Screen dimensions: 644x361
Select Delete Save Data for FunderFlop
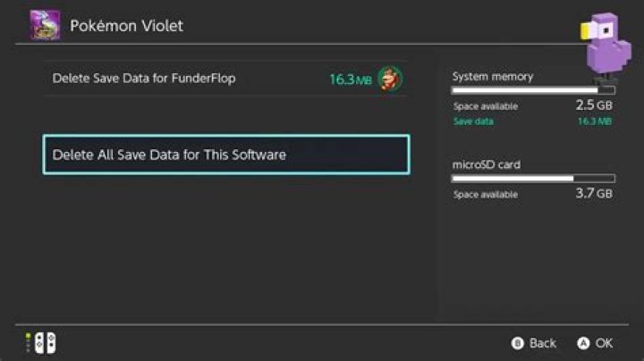[x=226, y=79]
